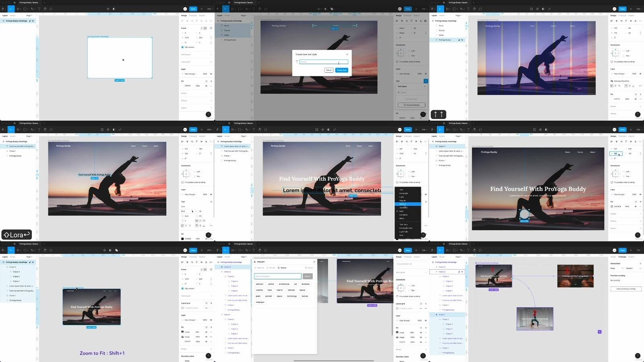Open Figma main menu in Lora overlay window
Viewport: 644px width, 362px height.
tap(4, 130)
